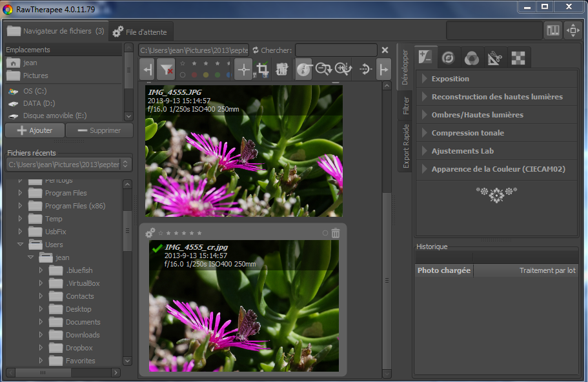The width and height of the screenshot is (588, 382).
Task: Click colour label circle on IMG_4555_cr.jpg thumbnail
Action: point(325,233)
